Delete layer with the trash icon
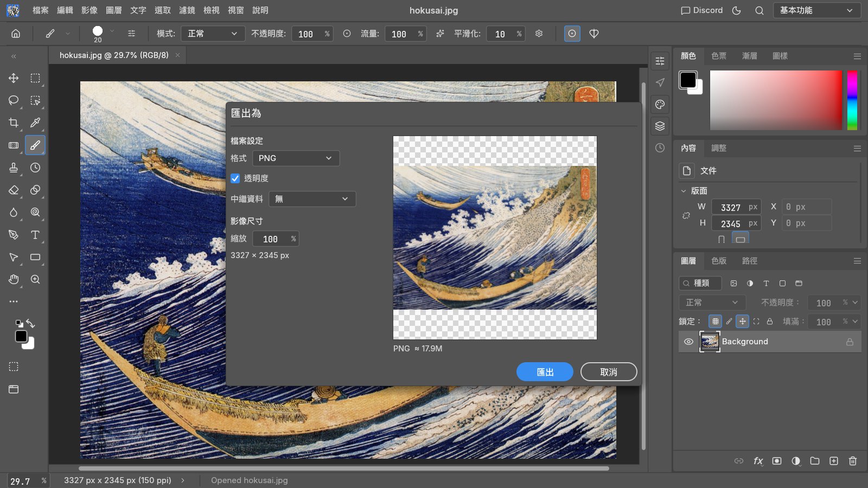 [x=853, y=461]
